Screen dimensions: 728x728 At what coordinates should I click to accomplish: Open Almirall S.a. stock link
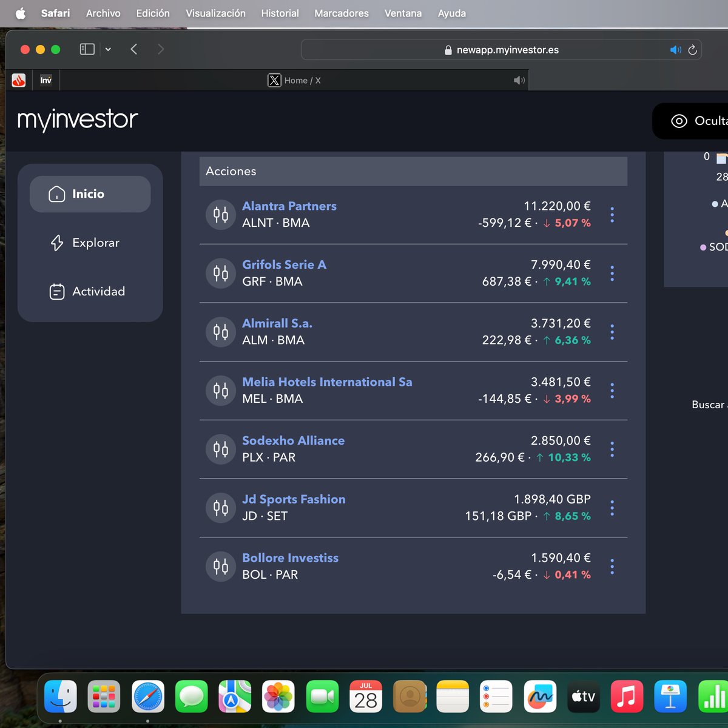[x=277, y=323]
